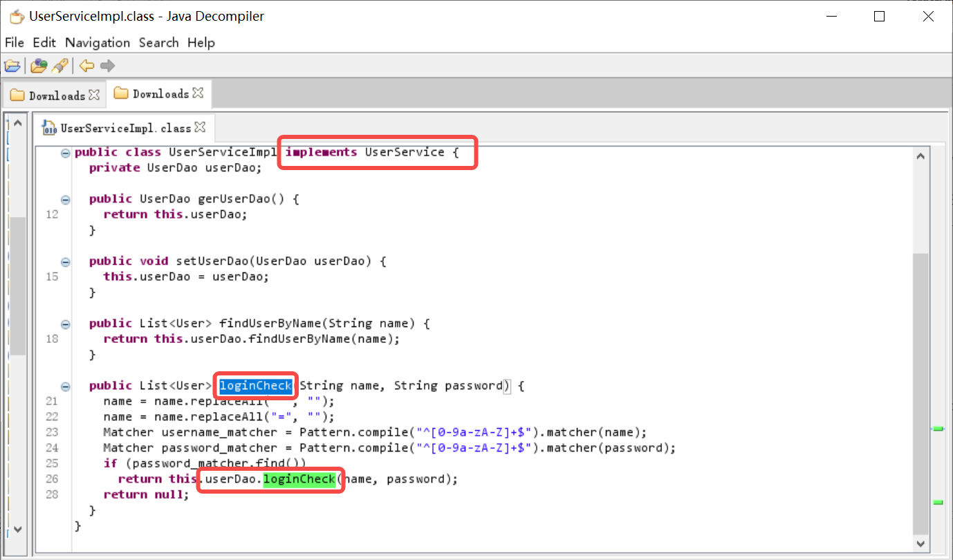This screenshot has height=560, width=953.
Task: Click the blue-highlighted loginCheck method name
Action: pos(256,386)
